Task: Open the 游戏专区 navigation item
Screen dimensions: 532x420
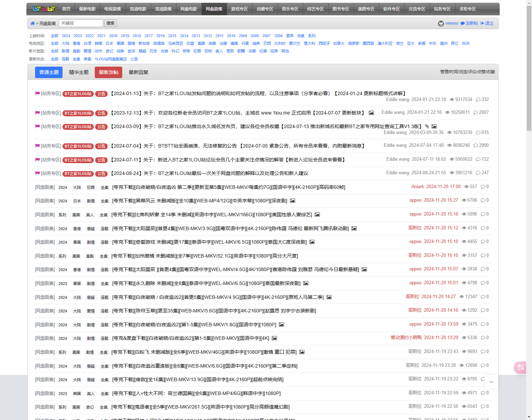Action: [x=240, y=9]
